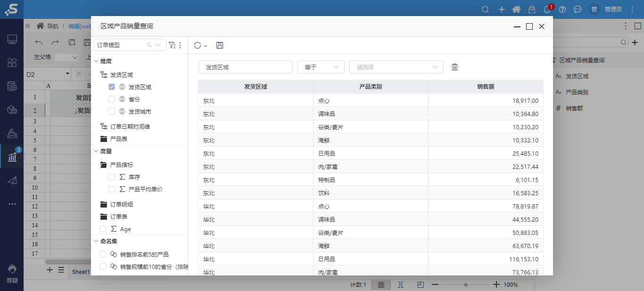Open the chart analysis icon with badge 3
Screen dimensions: 644x291
click(12, 157)
